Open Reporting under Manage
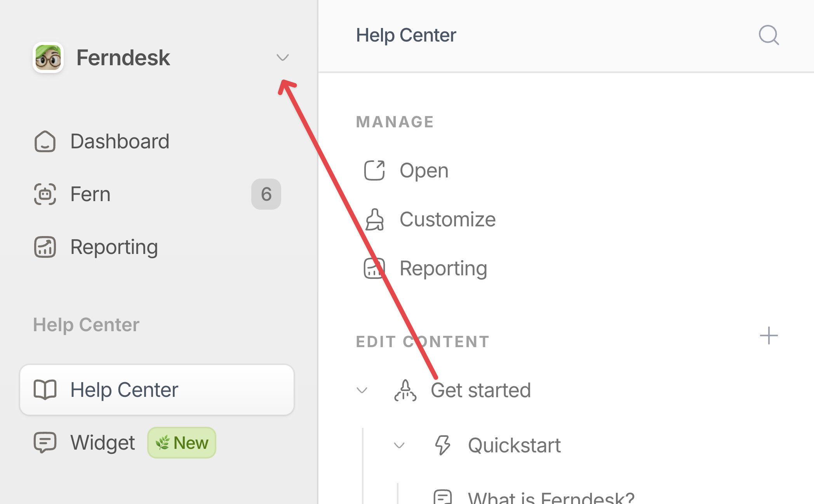 [443, 268]
